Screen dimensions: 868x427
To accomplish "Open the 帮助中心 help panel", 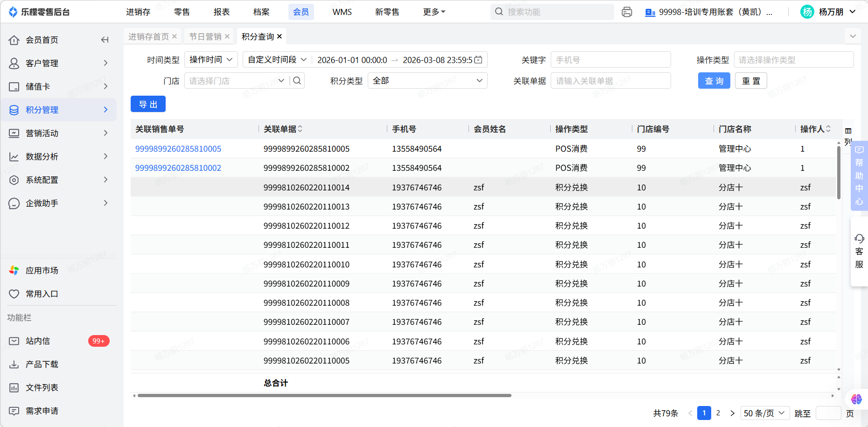I will [859, 175].
